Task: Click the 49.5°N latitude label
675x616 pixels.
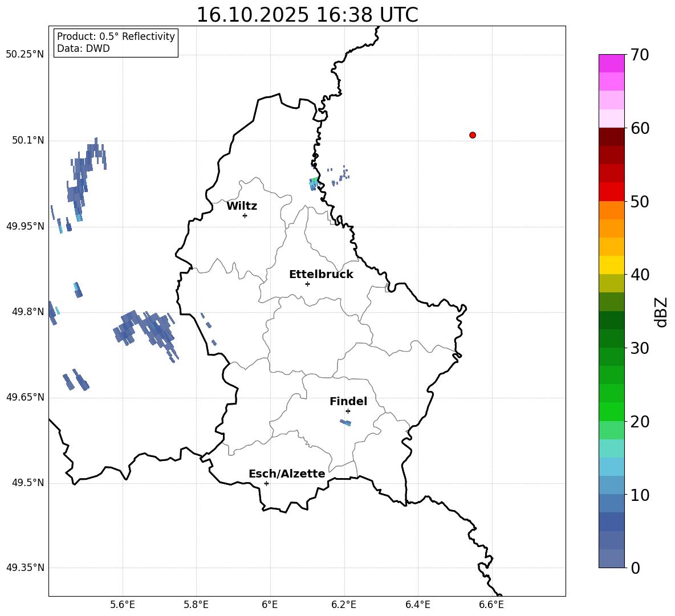Action: (28, 483)
